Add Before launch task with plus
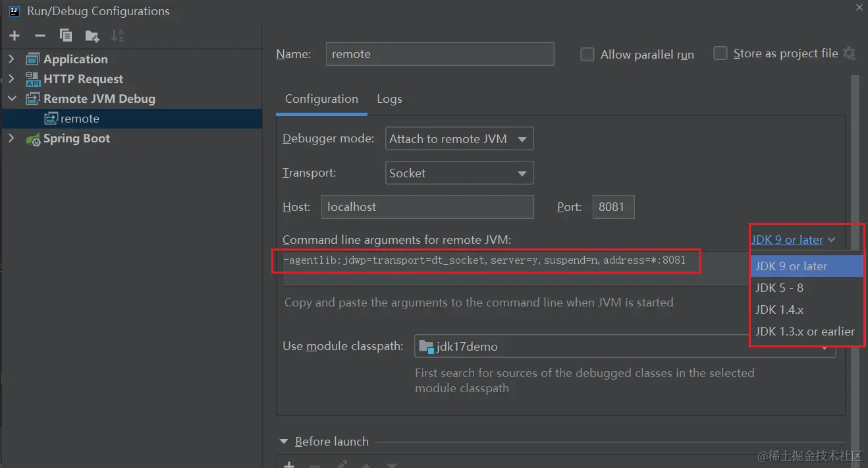This screenshot has width=868, height=468. coord(288,465)
